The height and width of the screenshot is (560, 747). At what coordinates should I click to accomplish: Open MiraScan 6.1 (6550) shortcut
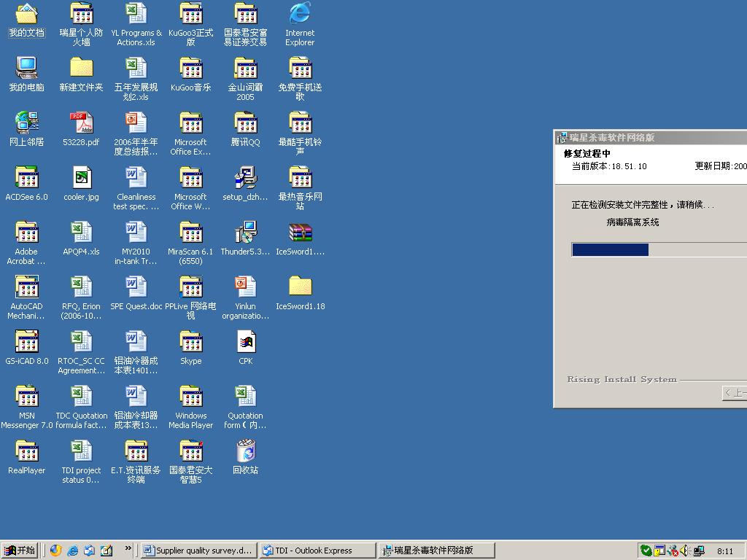tap(190, 243)
